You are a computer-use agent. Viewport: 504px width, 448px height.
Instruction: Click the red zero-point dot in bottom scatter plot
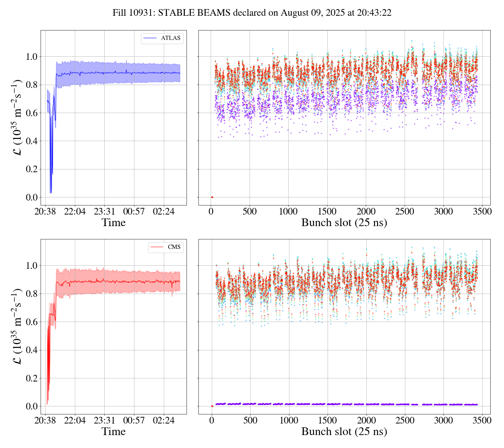(212, 406)
